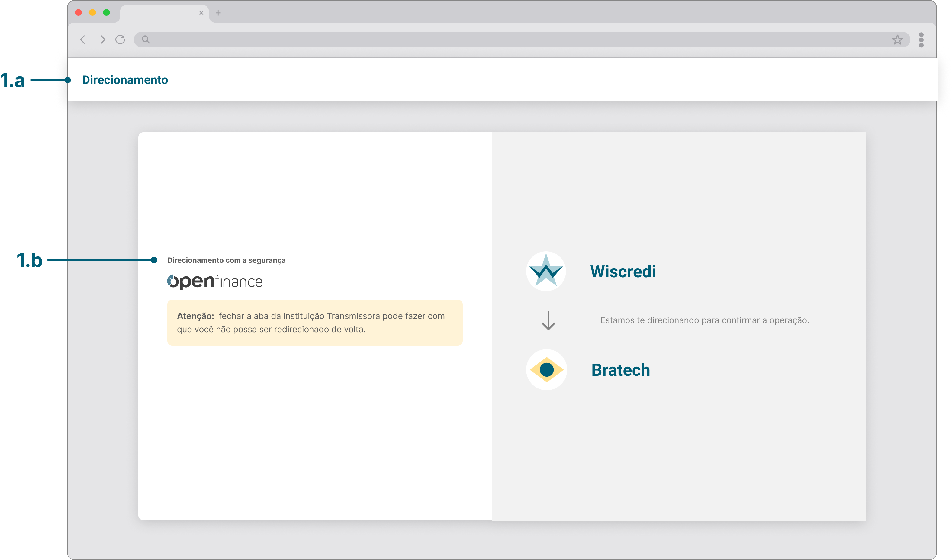The image size is (952, 560).
Task: Click the openfinance logo
Action: click(x=214, y=282)
